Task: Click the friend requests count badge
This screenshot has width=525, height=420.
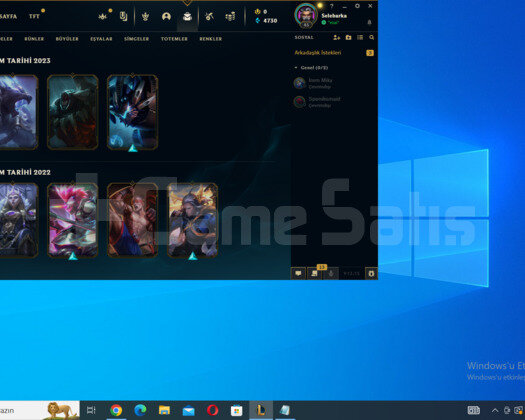Action: 370,53
